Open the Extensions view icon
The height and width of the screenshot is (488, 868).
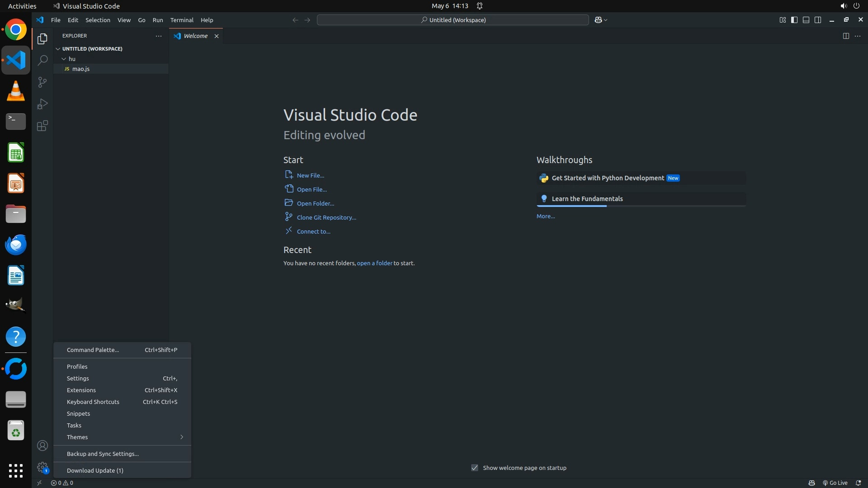42,126
